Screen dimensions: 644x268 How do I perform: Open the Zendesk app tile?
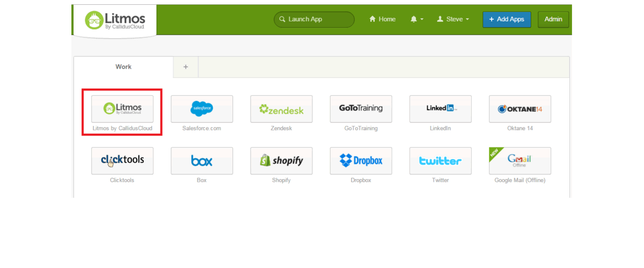pyautogui.click(x=281, y=109)
